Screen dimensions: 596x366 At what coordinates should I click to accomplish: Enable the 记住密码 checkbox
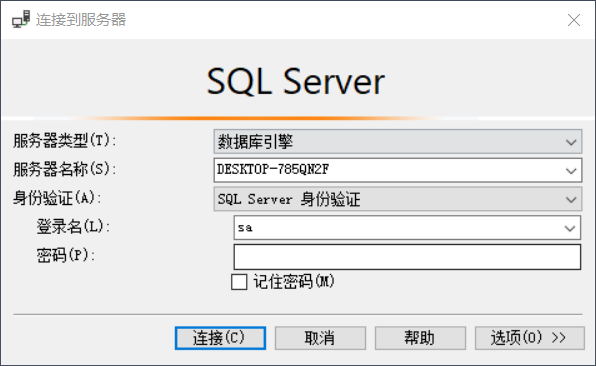pyautogui.click(x=239, y=282)
